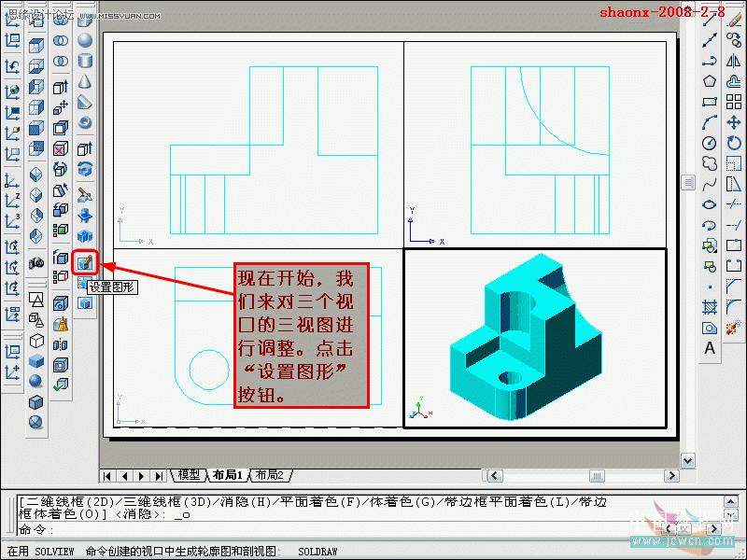The height and width of the screenshot is (560, 747).
Task: Select the Cylinder solid tool
Action: pyautogui.click(x=85, y=61)
